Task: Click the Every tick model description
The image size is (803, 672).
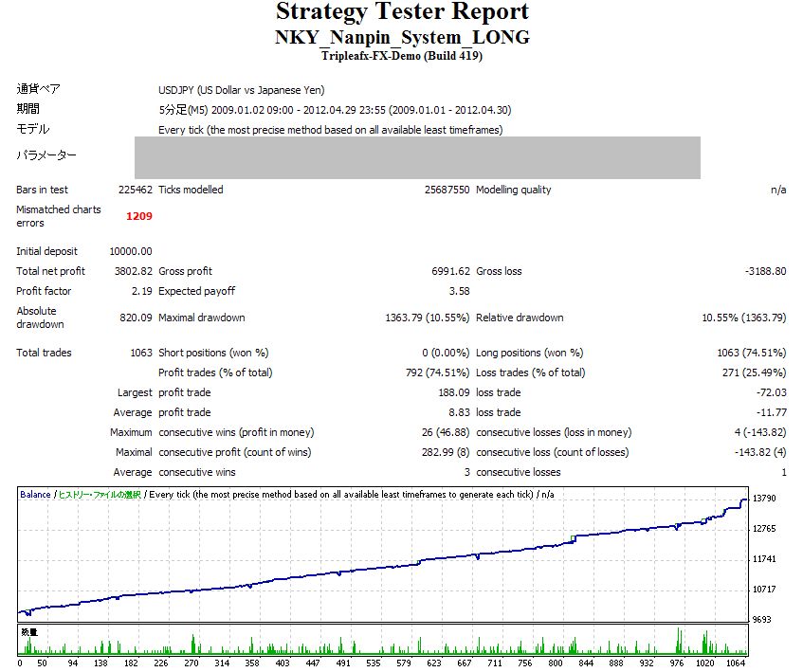Action: point(330,130)
